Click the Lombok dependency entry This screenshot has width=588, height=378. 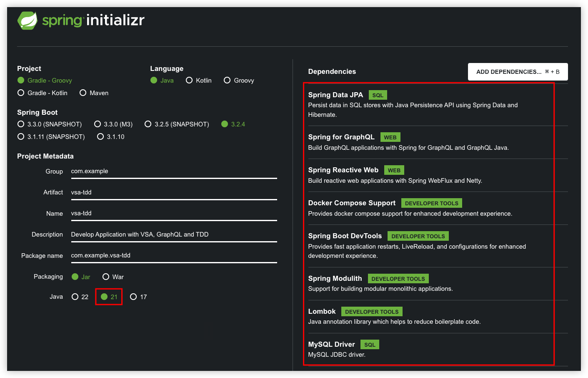click(438, 317)
